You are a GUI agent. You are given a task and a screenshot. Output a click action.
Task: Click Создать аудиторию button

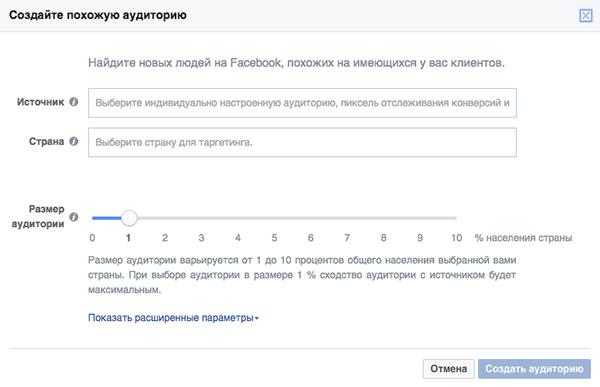coord(534,369)
